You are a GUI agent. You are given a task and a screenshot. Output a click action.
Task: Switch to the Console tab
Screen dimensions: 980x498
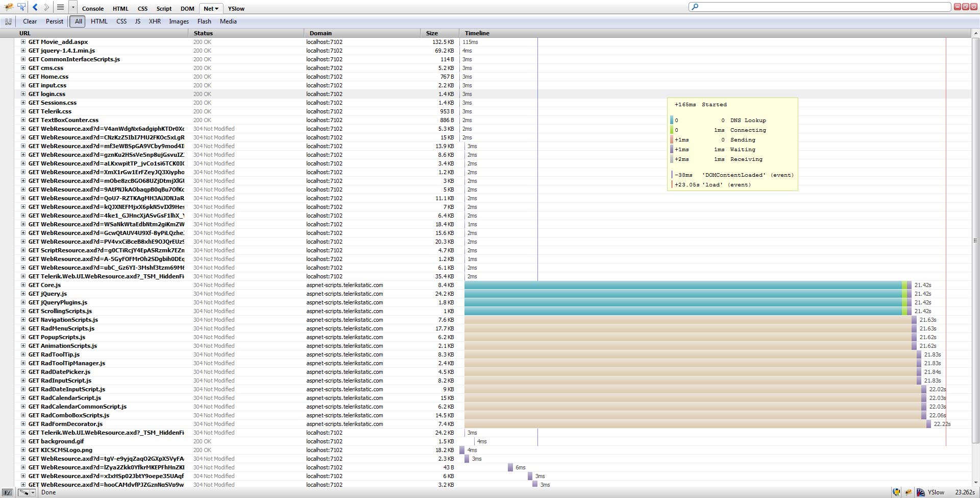(x=93, y=9)
